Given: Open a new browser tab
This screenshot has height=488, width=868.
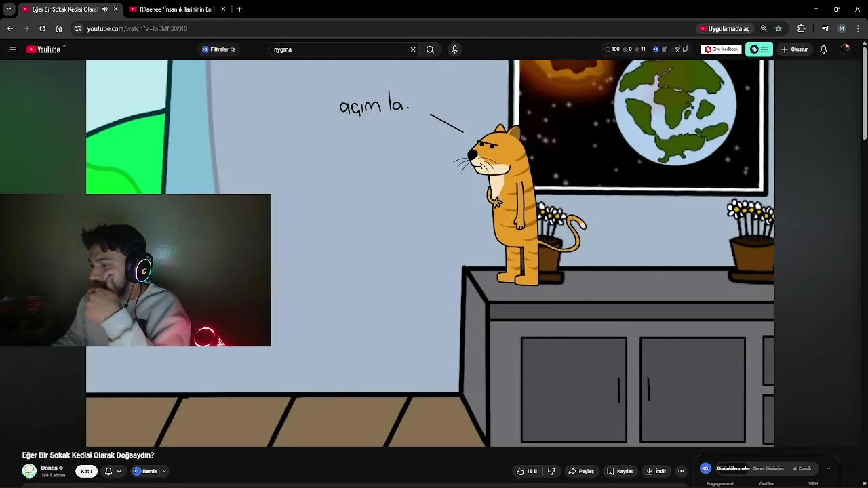Looking at the screenshot, I should [239, 9].
